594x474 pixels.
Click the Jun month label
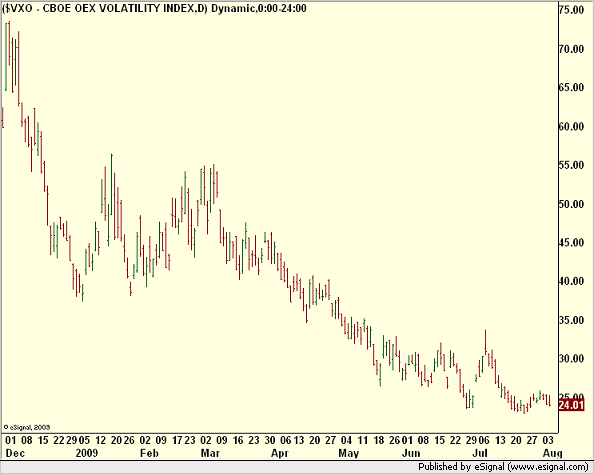pyautogui.click(x=411, y=453)
